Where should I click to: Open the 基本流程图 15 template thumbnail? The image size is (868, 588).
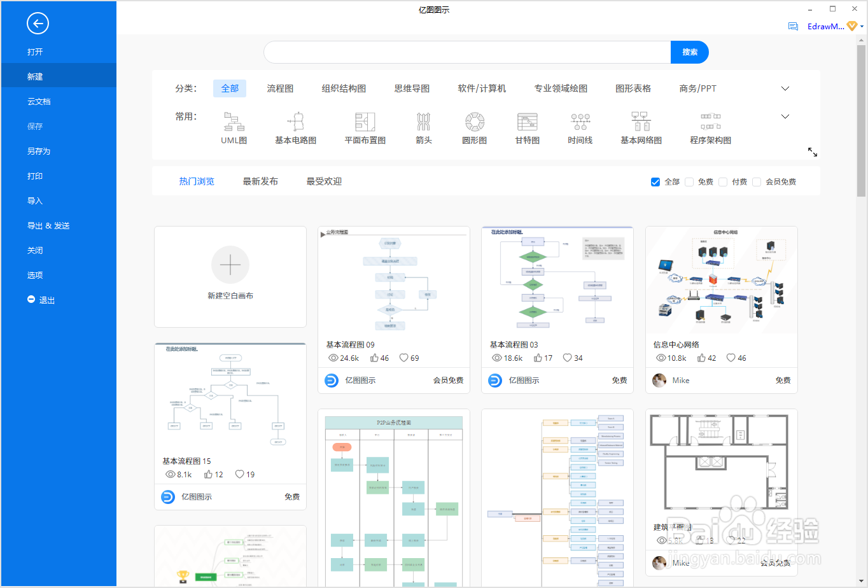click(x=230, y=397)
